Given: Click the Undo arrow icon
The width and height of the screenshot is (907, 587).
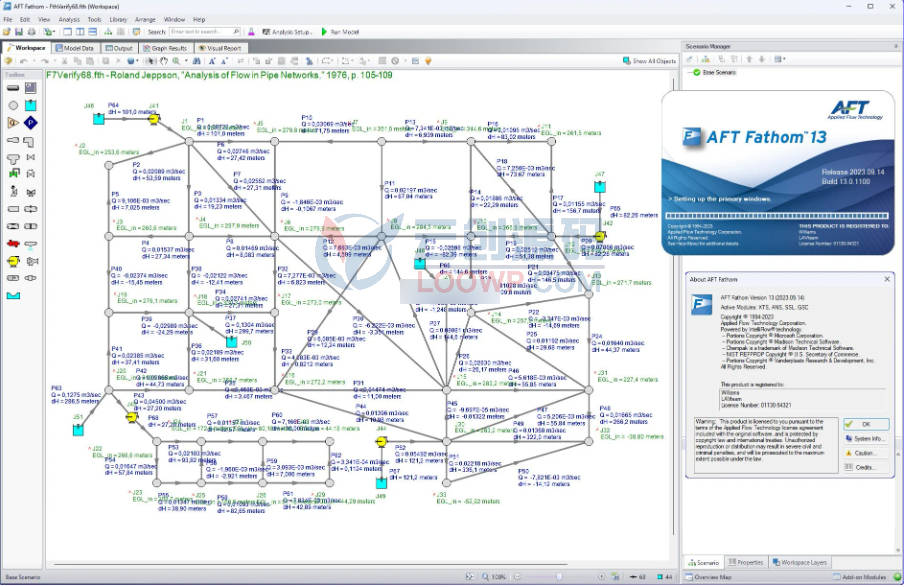Looking at the screenshot, I should (x=24, y=61).
